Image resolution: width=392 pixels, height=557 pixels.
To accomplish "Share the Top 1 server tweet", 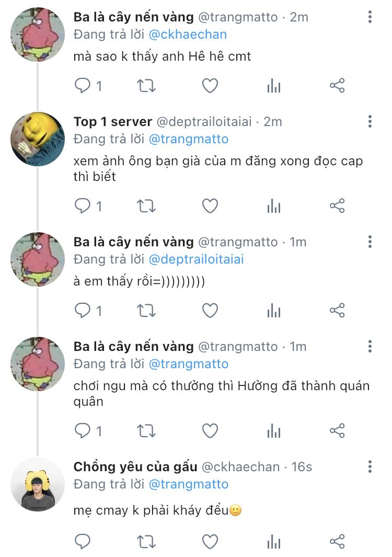I will pyautogui.click(x=337, y=206).
